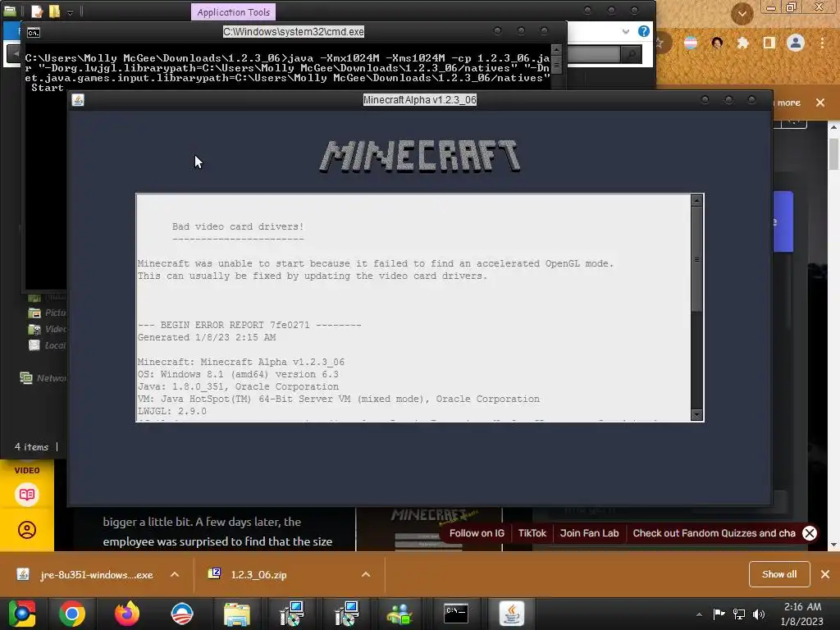Expand options for jre-8u351 download

click(x=175, y=574)
